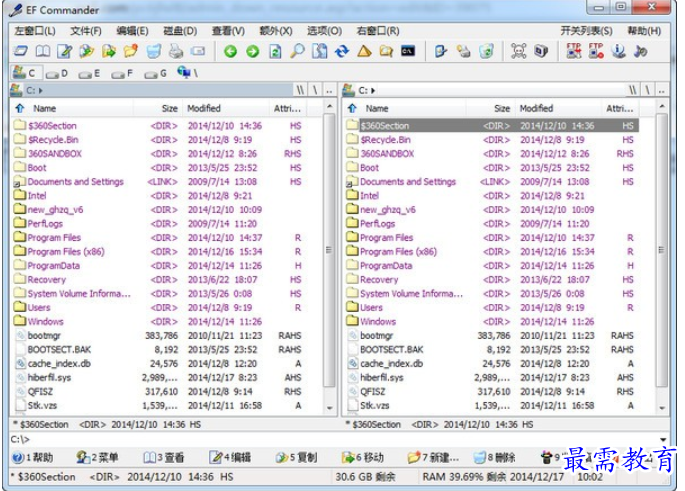The image size is (685, 491).
Task: Click the copy files toolbar icon
Action: (87, 52)
